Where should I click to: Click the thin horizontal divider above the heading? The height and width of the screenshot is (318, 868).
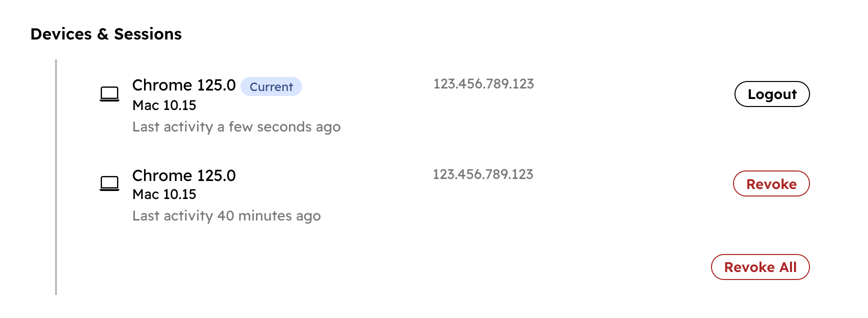point(425,8)
